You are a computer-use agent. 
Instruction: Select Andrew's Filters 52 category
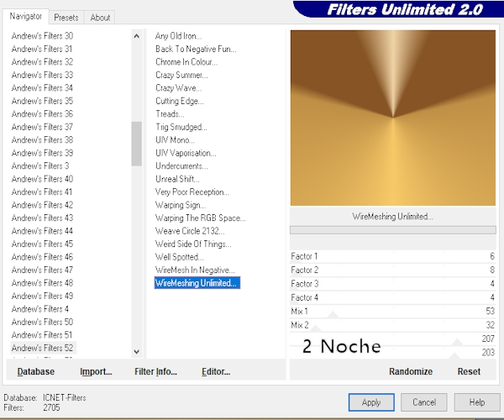pyautogui.click(x=42, y=348)
